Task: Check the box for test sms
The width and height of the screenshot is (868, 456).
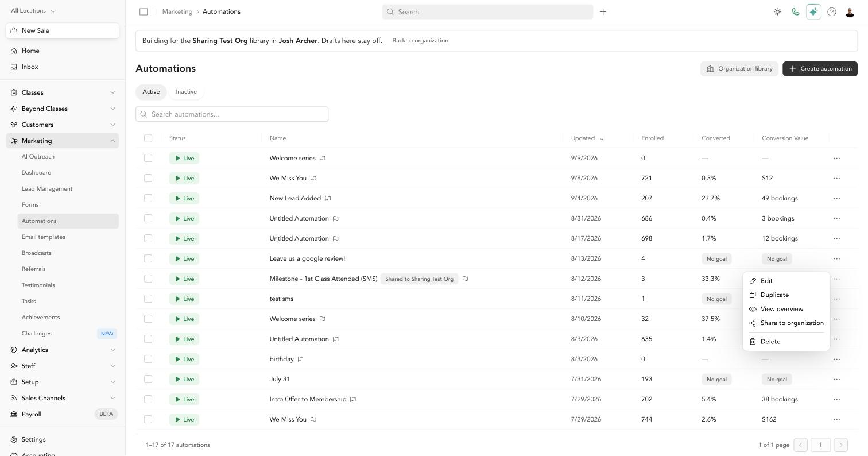Action: pyautogui.click(x=148, y=299)
